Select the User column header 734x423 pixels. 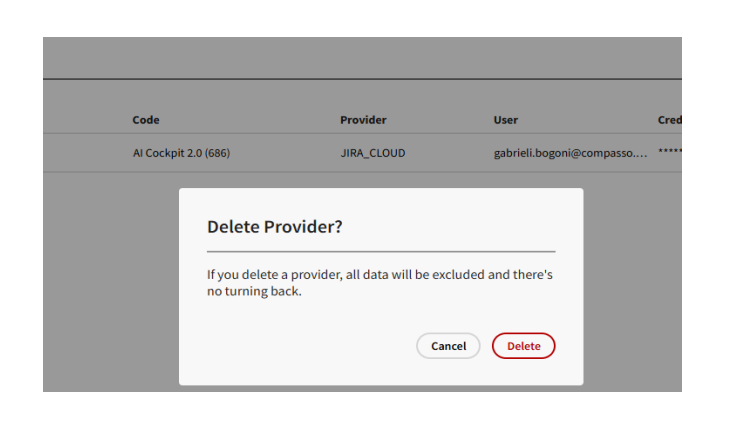tap(506, 120)
